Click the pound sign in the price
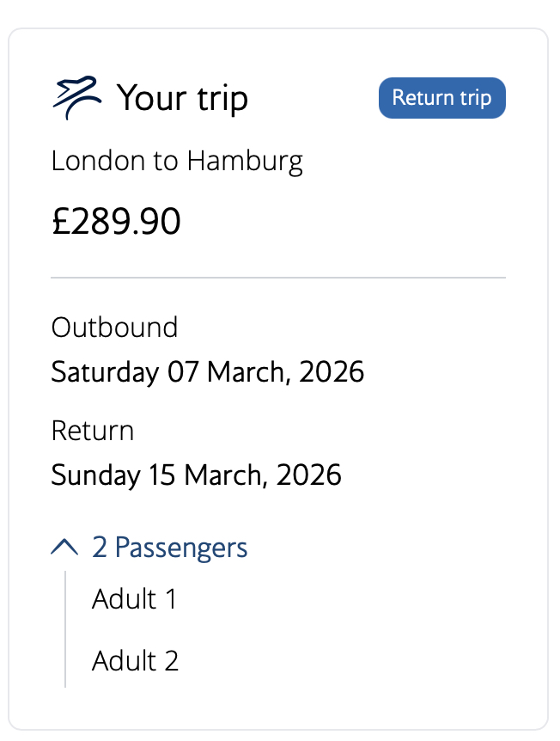The height and width of the screenshot is (741, 560). coord(60,222)
